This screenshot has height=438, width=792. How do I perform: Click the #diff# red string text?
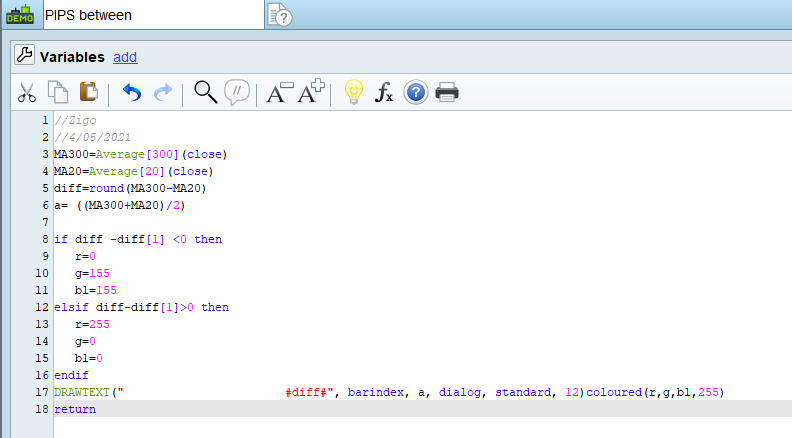click(x=306, y=392)
